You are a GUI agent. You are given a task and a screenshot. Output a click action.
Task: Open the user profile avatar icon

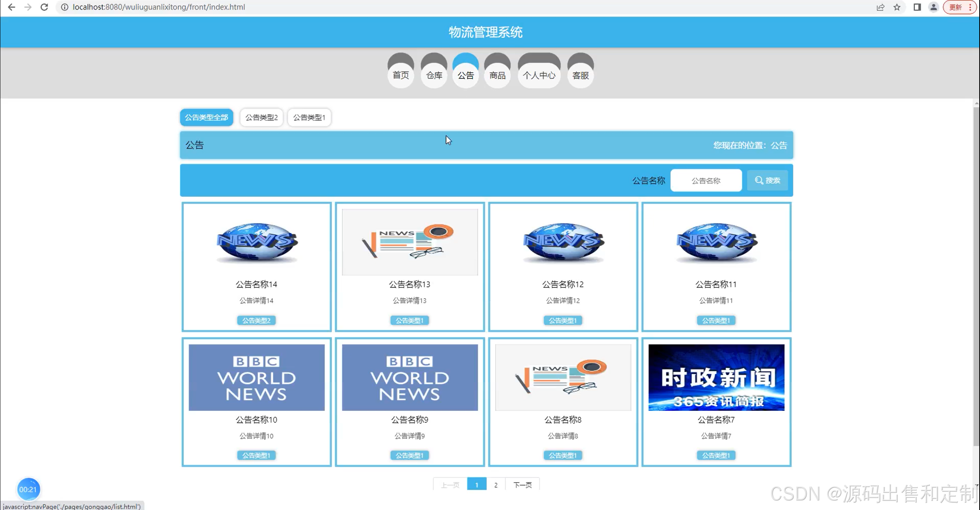934,7
